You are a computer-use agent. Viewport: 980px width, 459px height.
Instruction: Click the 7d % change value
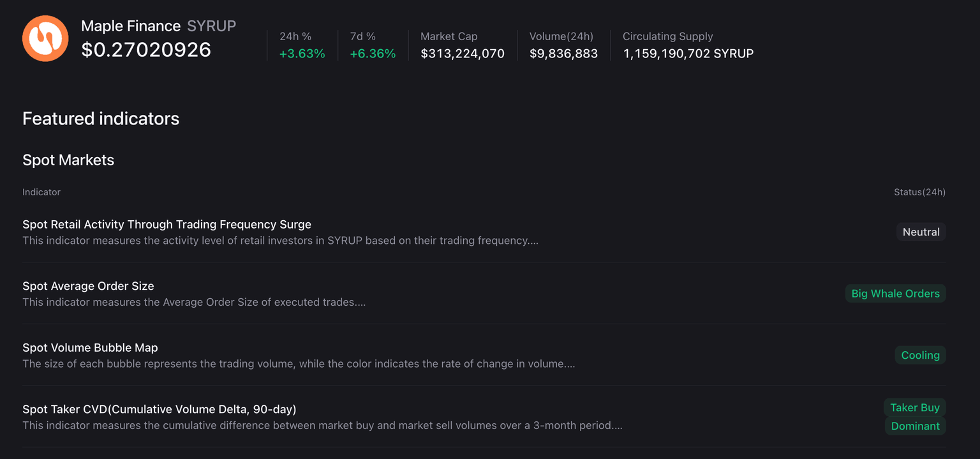[x=373, y=54]
